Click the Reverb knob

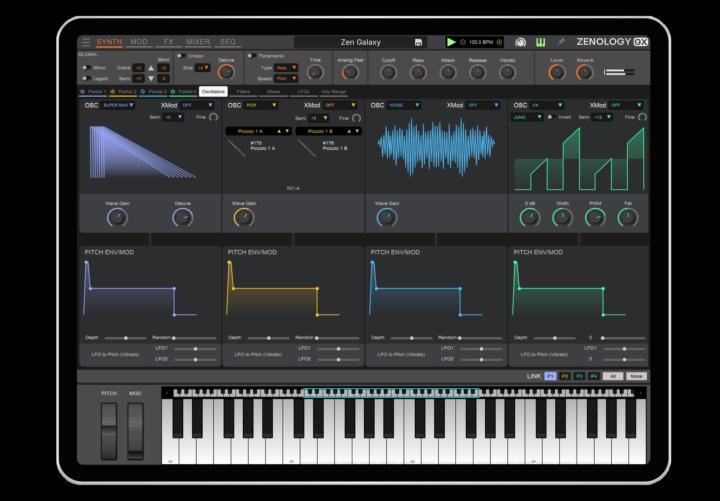click(585, 72)
